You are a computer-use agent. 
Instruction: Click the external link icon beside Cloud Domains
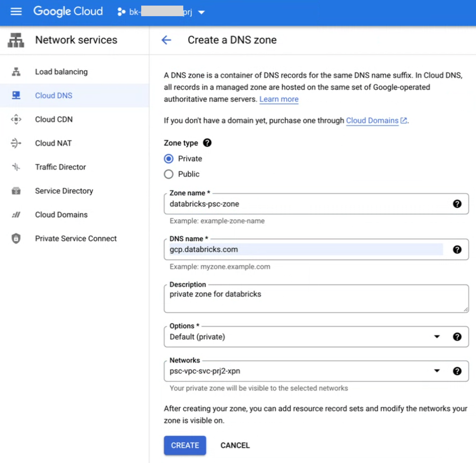coord(404,121)
